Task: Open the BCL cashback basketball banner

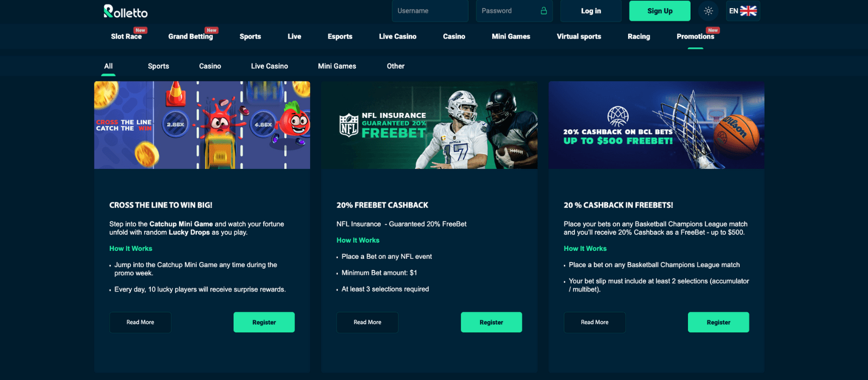Action: pos(656,125)
